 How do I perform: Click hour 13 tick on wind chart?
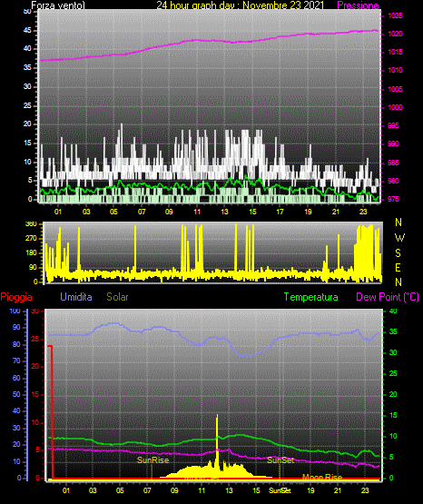tap(224, 212)
